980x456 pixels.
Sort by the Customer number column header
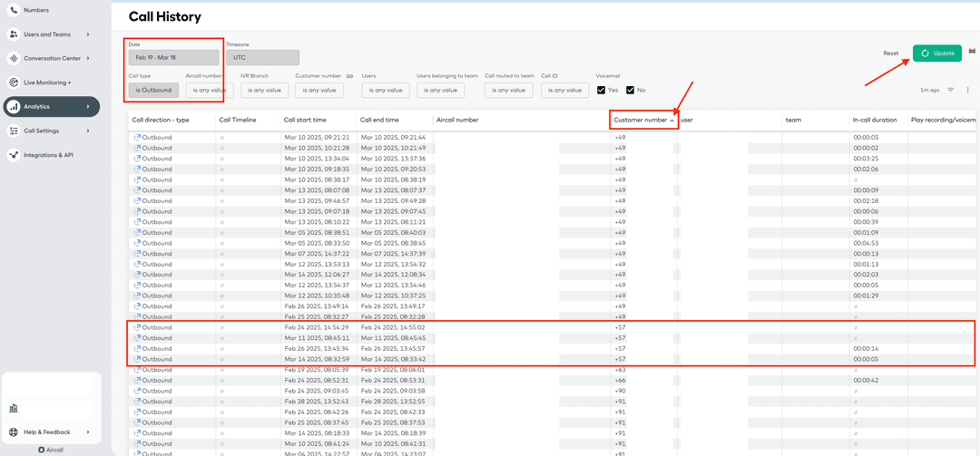click(643, 120)
